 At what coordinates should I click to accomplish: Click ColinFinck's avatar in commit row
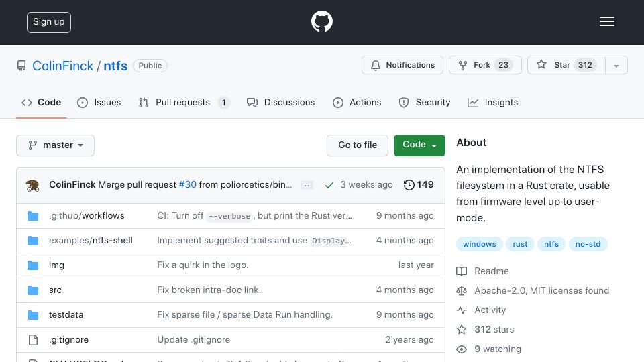[x=33, y=186]
